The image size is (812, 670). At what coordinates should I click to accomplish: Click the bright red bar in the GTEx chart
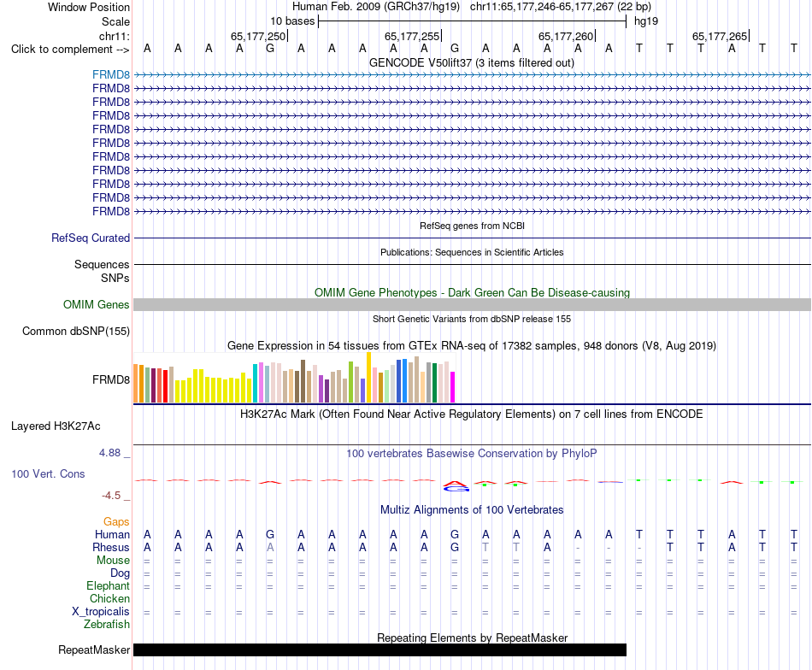coord(166,385)
